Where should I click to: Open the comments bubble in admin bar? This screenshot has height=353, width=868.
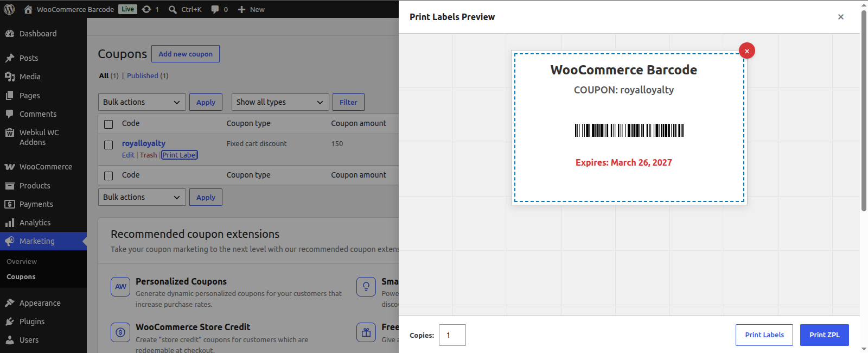click(x=215, y=9)
